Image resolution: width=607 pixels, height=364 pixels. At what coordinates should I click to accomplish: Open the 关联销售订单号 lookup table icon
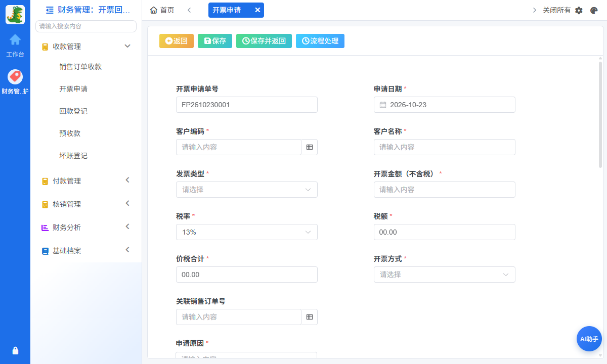310,317
